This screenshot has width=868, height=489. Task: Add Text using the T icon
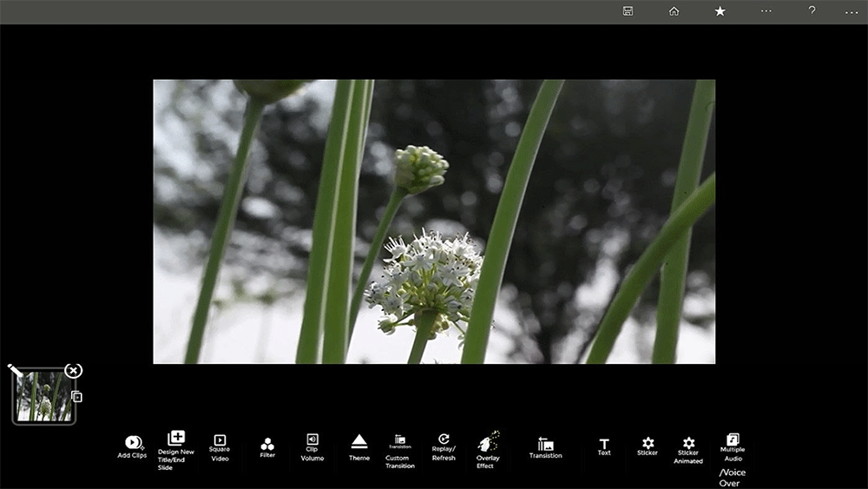(604, 444)
